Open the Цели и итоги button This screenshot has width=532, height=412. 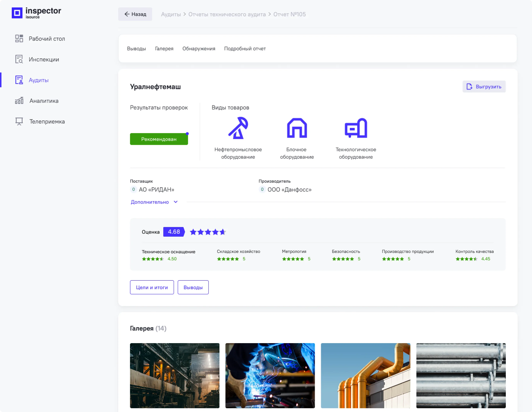point(152,287)
